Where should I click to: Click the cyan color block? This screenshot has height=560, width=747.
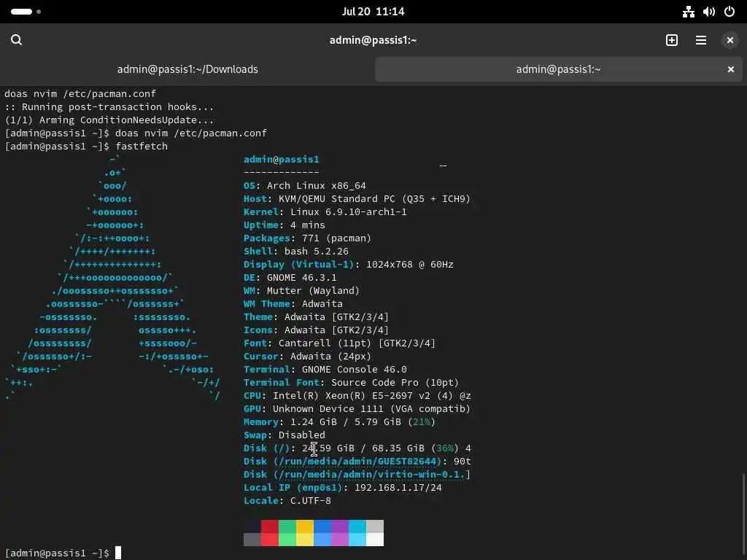coord(357,533)
